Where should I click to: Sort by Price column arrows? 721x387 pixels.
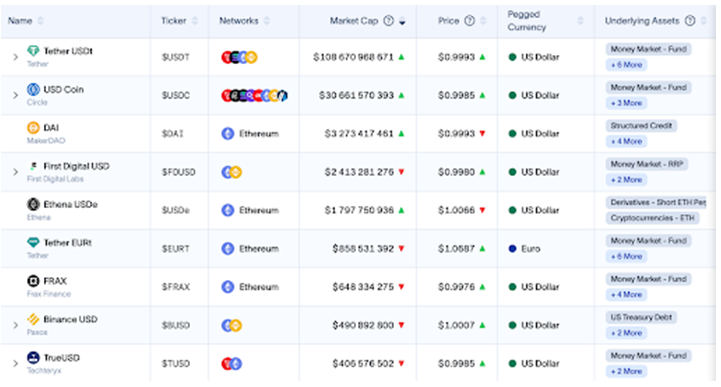pyautogui.click(x=483, y=21)
